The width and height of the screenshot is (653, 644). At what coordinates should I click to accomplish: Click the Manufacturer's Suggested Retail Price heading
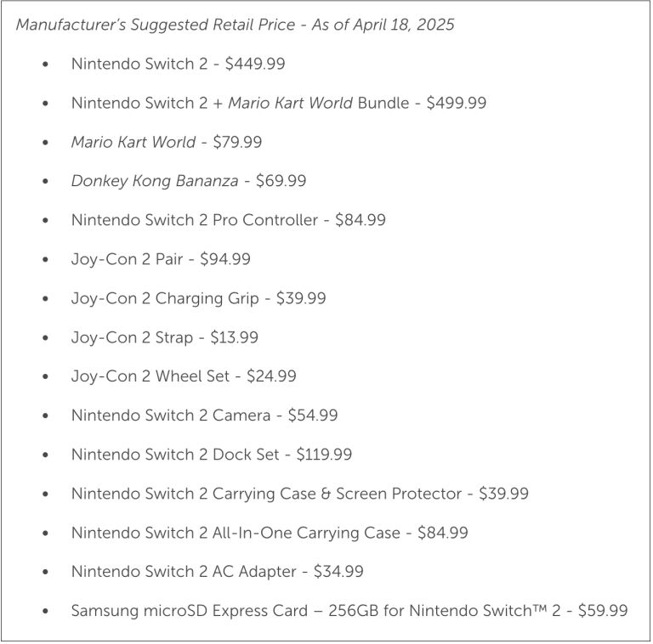235,25
